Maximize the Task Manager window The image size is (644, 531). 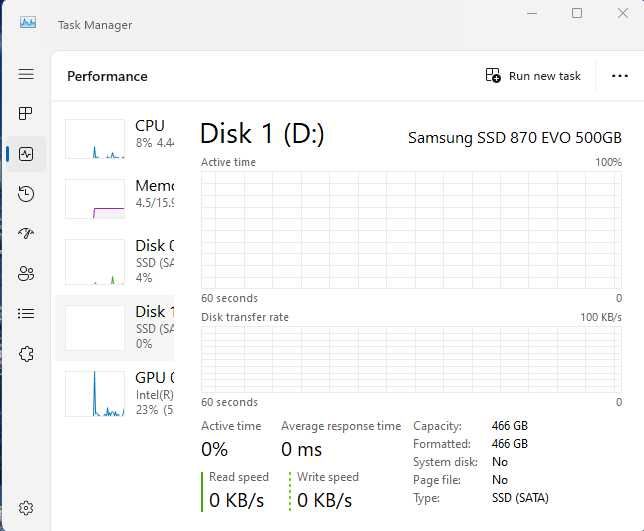pos(577,13)
